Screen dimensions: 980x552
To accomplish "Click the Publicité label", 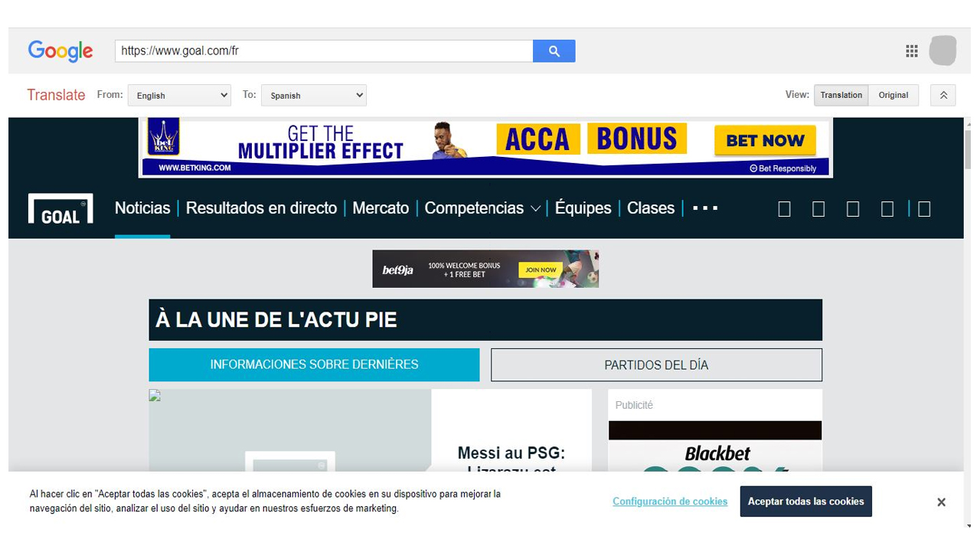I will (x=634, y=405).
